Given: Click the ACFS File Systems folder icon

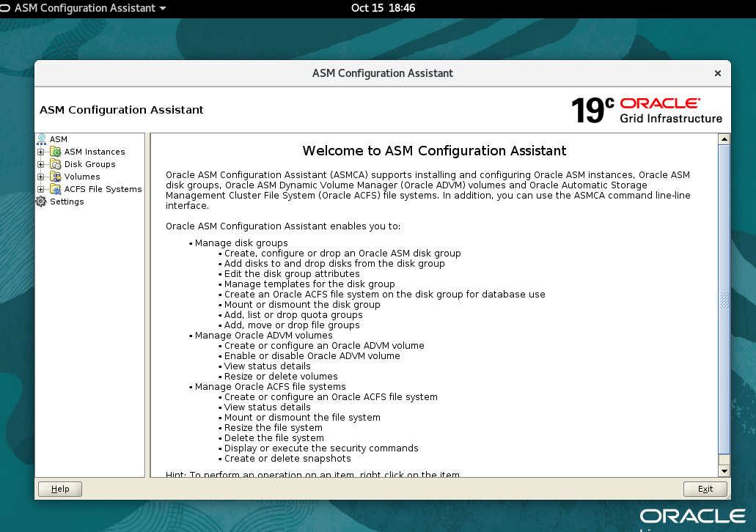Looking at the screenshot, I should pyautogui.click(x=56, y=189).
